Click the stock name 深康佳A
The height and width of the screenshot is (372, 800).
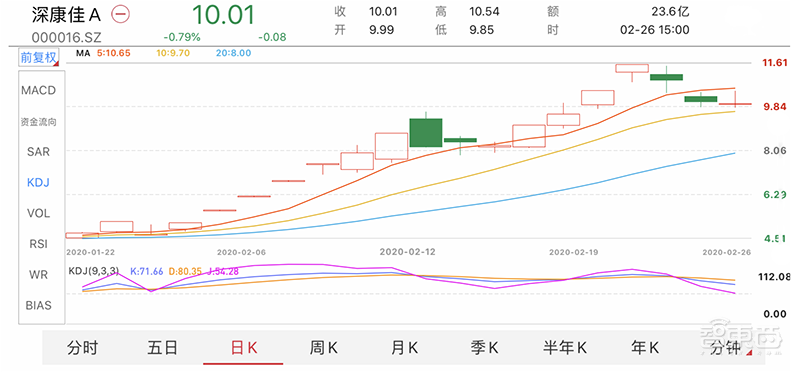click(x=66, y=15)
